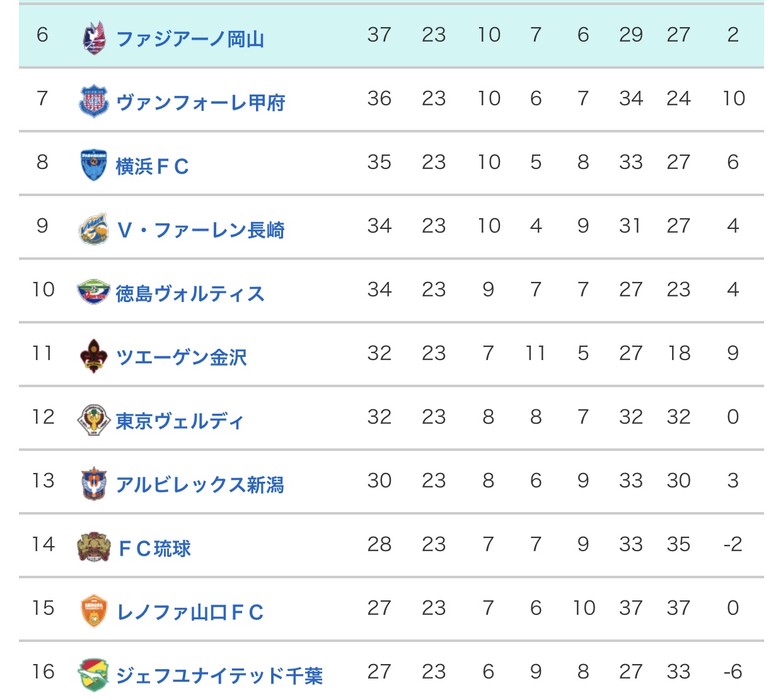The width and height of the screenshot is (783, 700).
Task: Open the 徳島ヴォルティス team link
Action: coord(190,293)
